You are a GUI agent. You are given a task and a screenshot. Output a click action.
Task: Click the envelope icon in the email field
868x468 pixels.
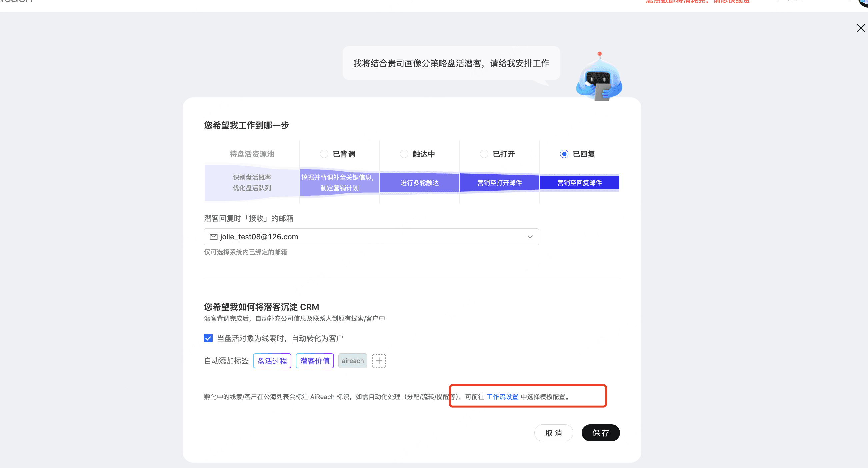(213, 237)
